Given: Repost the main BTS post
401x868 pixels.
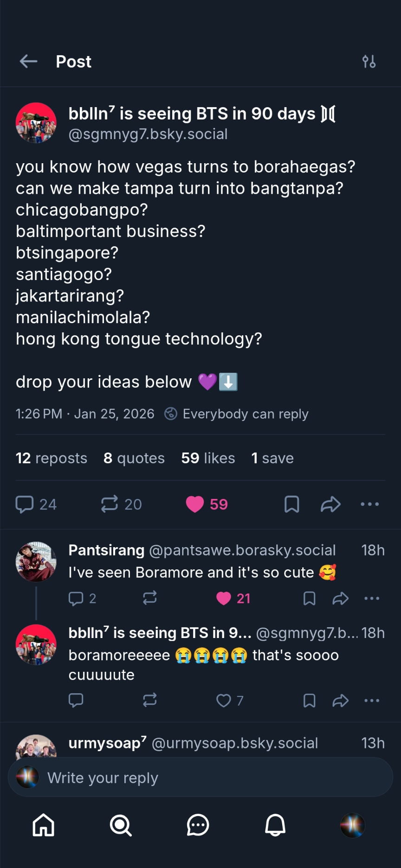Looking at the screenshot, I should (110, 504).
